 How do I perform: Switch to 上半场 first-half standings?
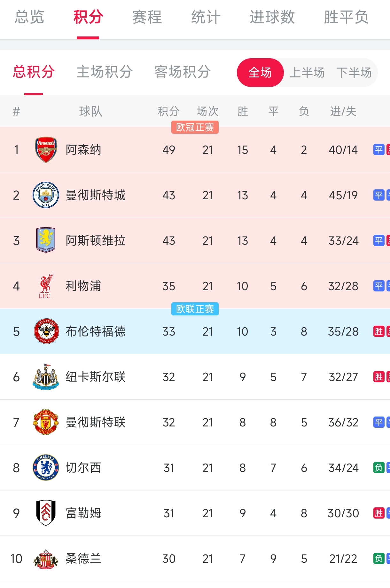307,73
